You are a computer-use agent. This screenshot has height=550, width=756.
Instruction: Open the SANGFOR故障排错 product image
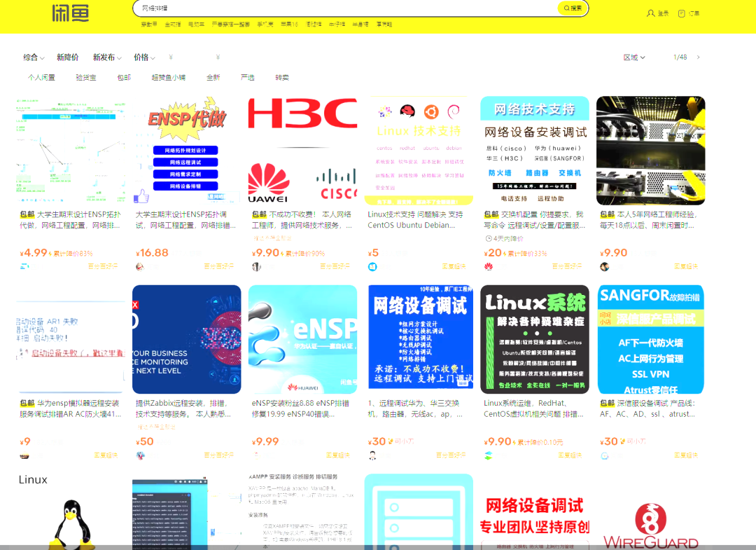point(651,339)
